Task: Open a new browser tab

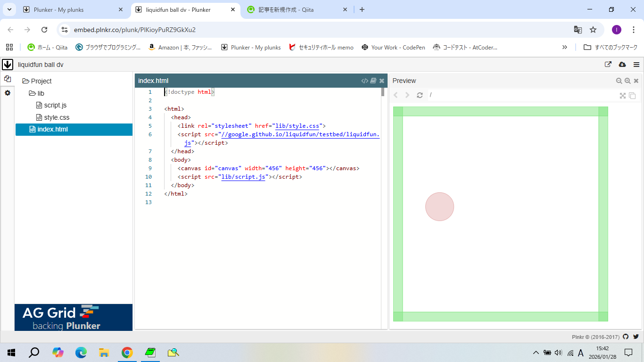Action: pyautogui.click(x=362, y=9)
